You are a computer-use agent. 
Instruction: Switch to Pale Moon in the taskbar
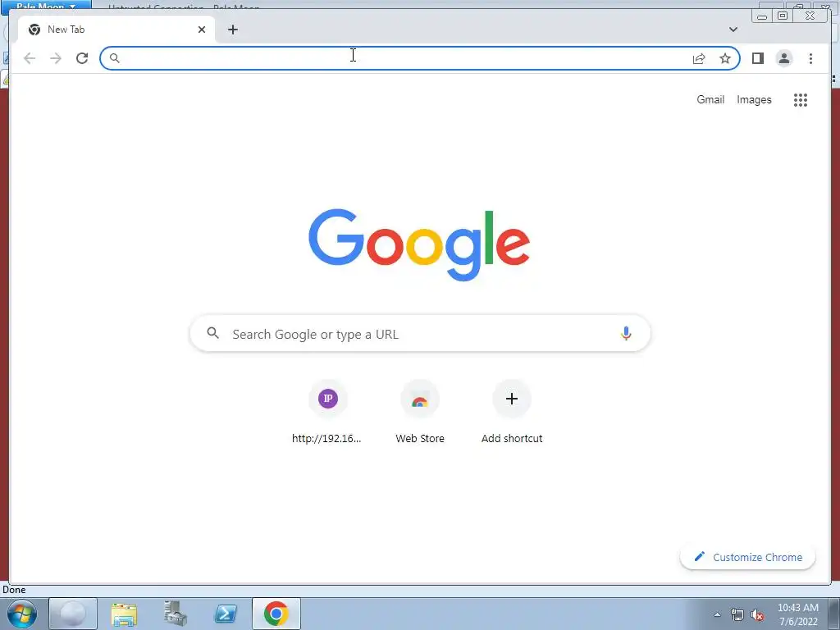click(x=73, y=614)
